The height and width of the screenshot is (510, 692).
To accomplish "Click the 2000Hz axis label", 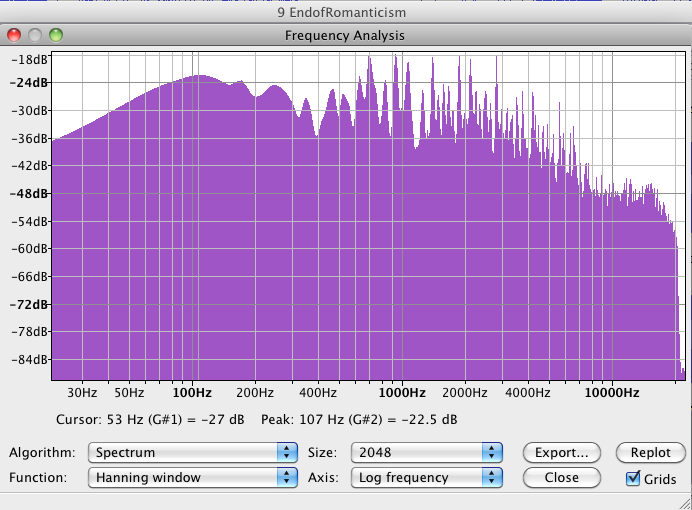I will (465, 393).
